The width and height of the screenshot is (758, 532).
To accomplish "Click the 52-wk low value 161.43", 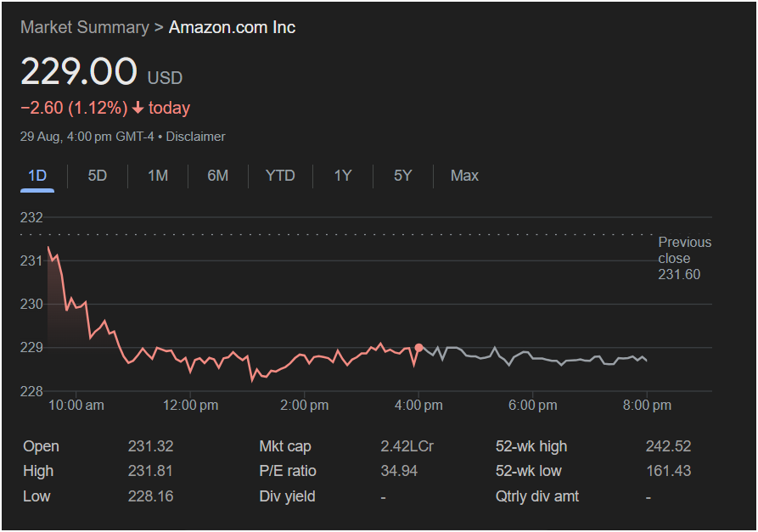I will pos(669,471).
